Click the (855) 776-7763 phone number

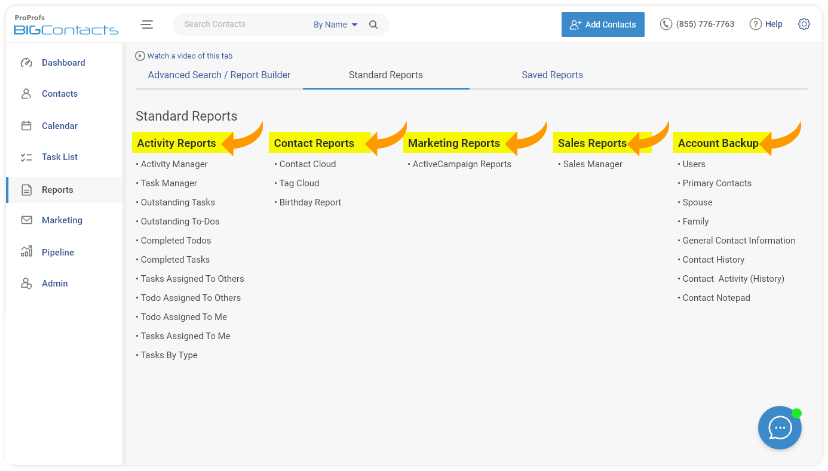[705, 24]
